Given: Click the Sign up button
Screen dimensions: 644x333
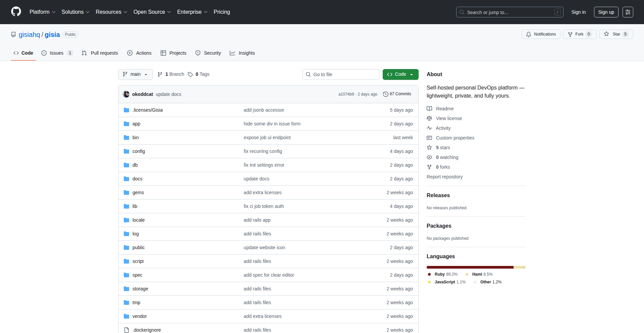Looking at the screenshot, I should click(606, 12).
